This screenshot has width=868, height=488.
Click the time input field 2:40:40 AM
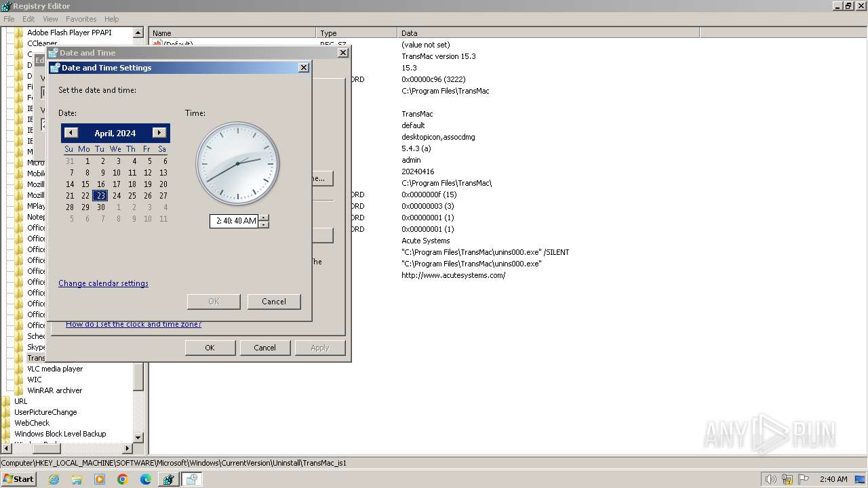pyautogui.click(x=235, y=221)
